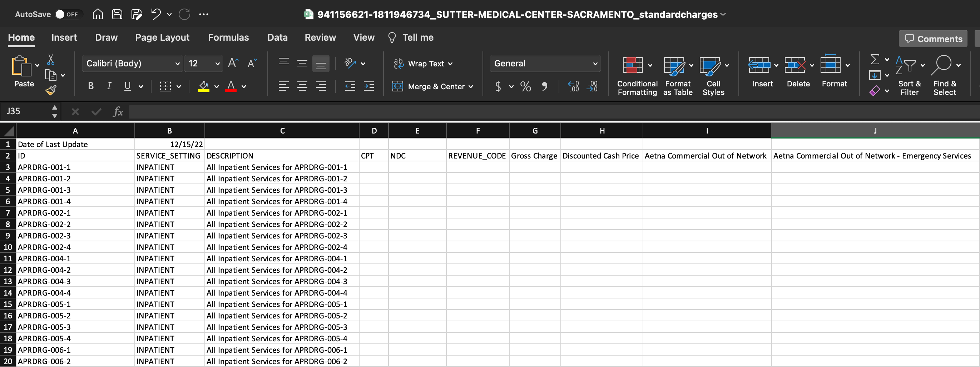
Task: Toggle Underline formatting
Action: pyautogui.click(x=128, y=86)
